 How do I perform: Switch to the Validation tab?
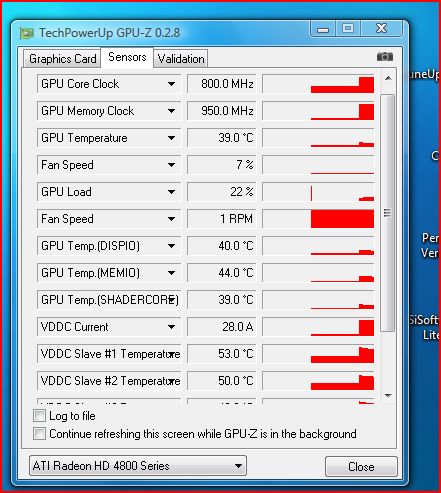point(181,59)
